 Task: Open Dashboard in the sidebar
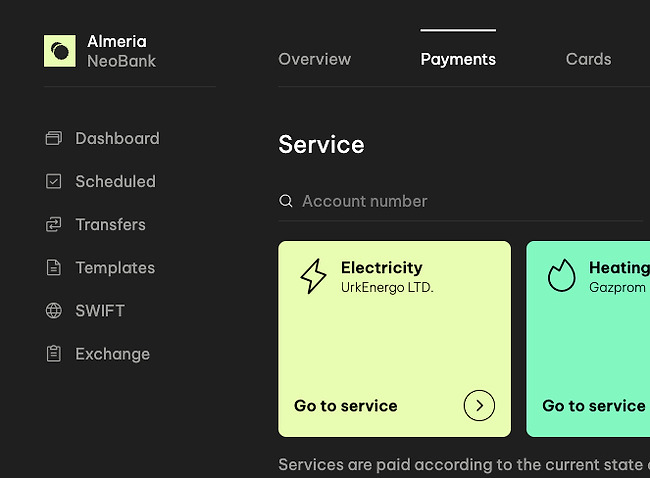(102, 138)
